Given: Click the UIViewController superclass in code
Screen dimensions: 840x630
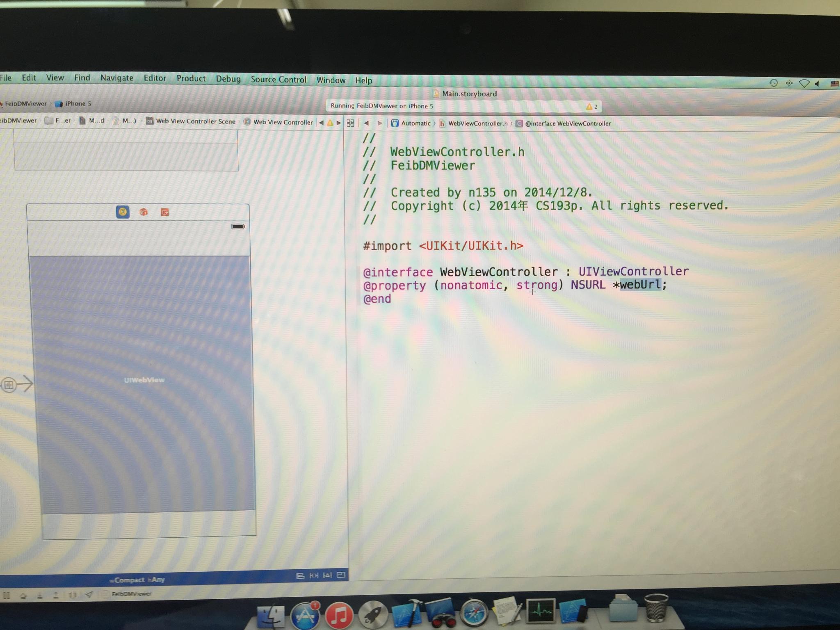Looking at the screenshot, I should (634, 271).
